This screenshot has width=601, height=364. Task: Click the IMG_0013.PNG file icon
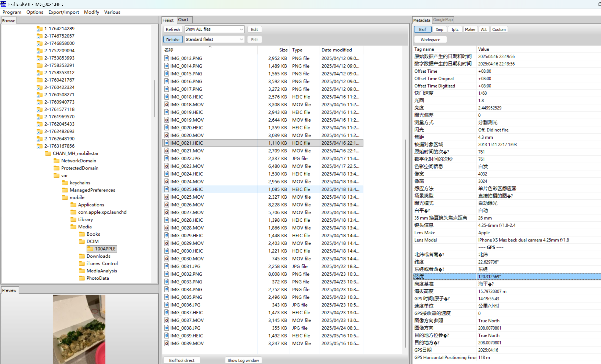[166, 58]
